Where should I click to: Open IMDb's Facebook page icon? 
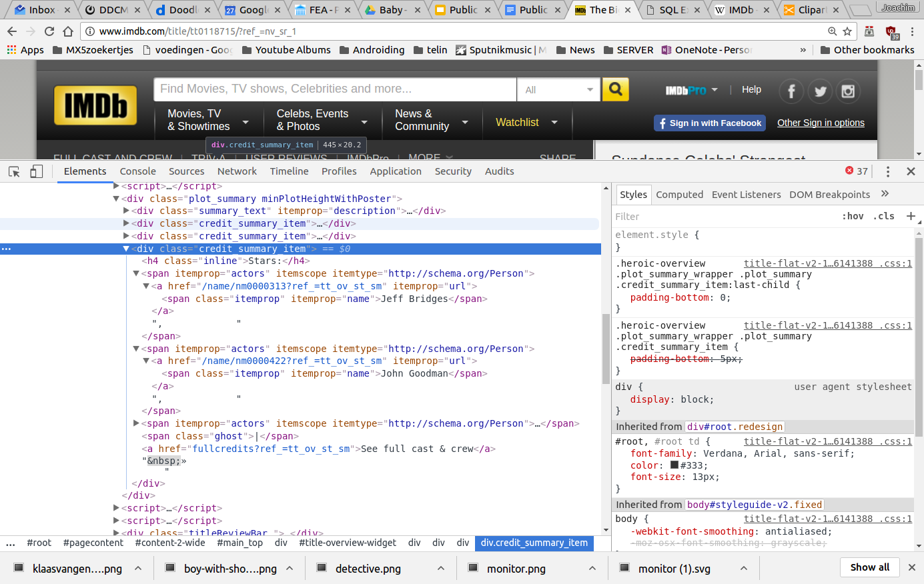(791, 91)
